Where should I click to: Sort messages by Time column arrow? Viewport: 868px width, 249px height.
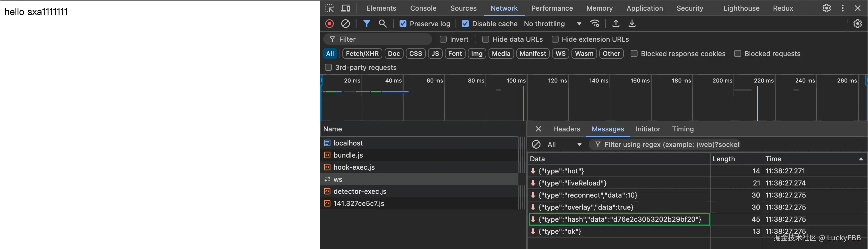[x=861, y=159]
